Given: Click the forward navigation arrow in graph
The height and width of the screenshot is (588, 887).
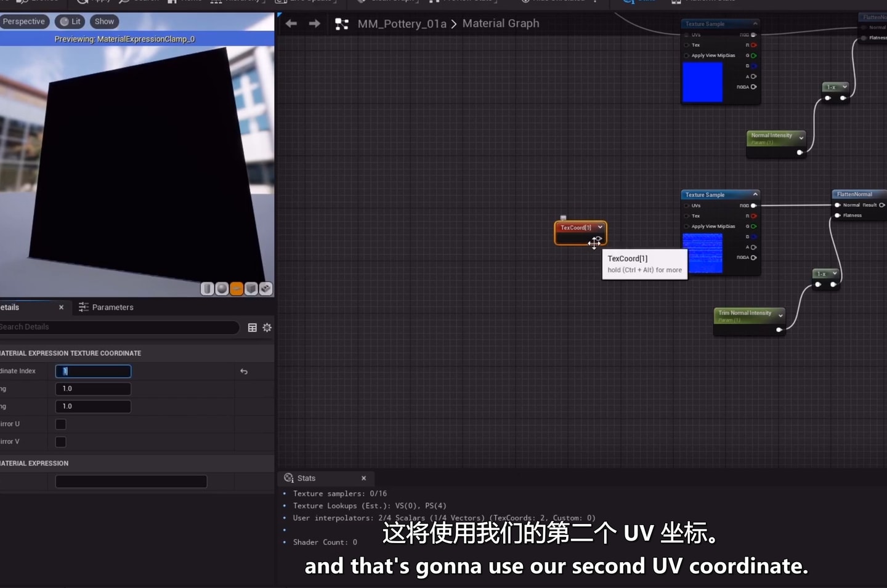Looking at the screenshot, I should click(x=314, y=23).
